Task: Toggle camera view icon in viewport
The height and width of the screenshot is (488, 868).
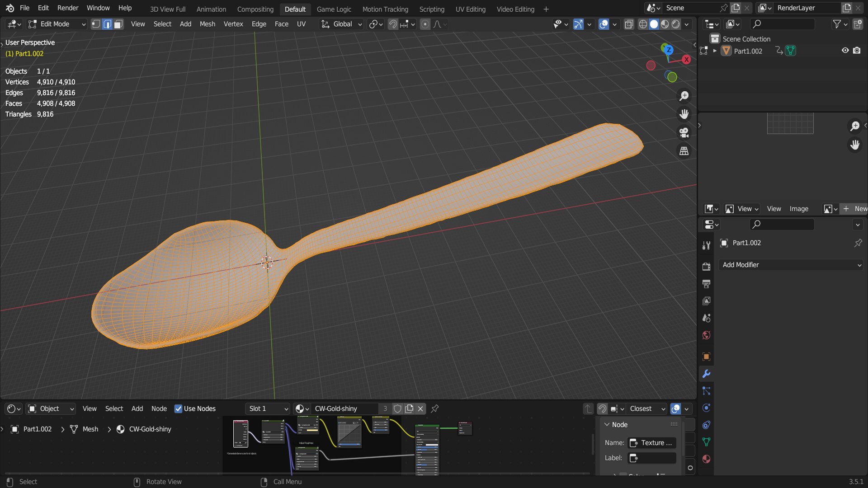Action: tap(684, 132)
